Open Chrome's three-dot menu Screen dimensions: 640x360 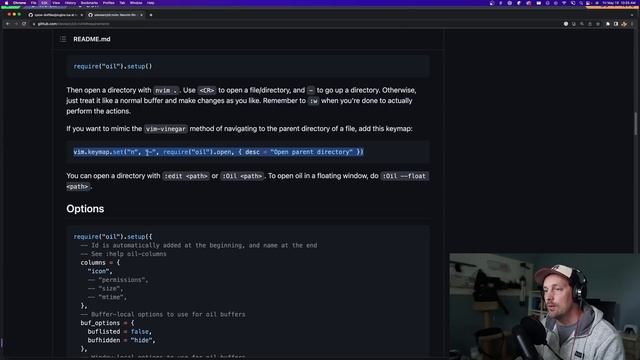(x=632, y=24)
